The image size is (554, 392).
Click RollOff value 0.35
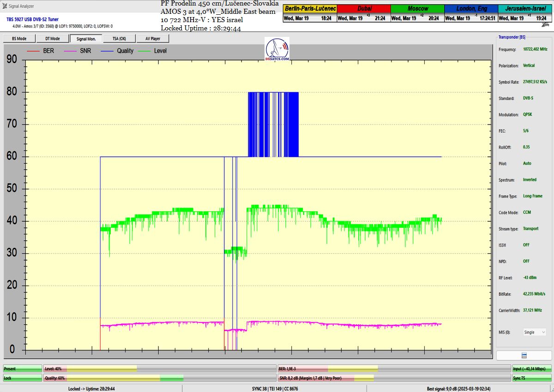coord(526,147)
